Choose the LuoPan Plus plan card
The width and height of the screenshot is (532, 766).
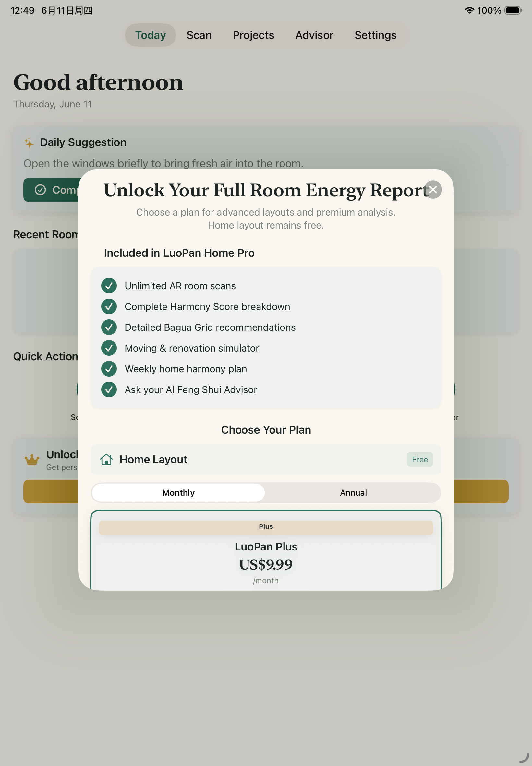pos(266,550)
